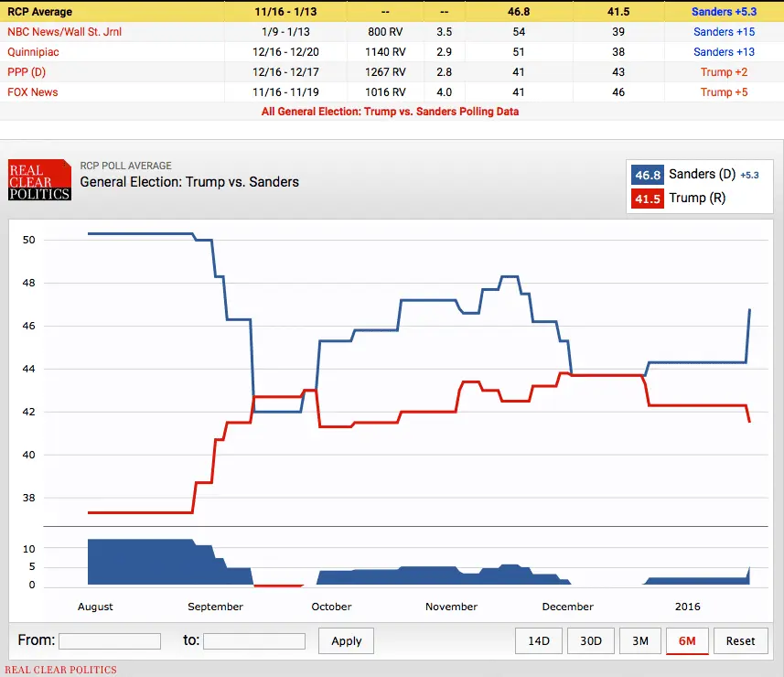Open all Trump vs. Sanders polling data
The height and width of the screenshot is (677, 784).
click(392, 111)
